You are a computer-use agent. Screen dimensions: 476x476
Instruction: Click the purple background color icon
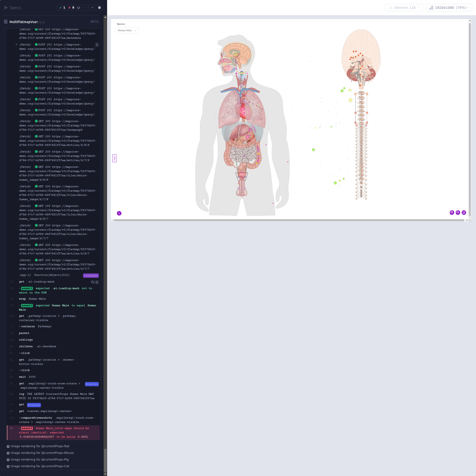(119, 213)
